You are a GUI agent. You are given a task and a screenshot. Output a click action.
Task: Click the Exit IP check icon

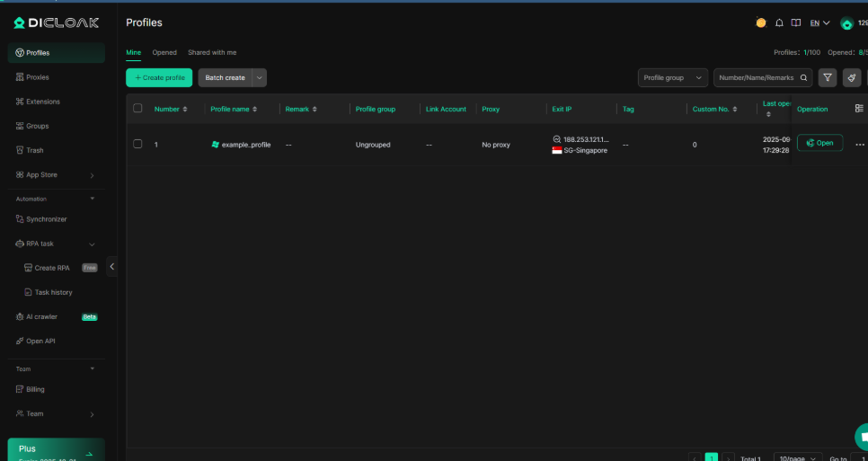557,139
